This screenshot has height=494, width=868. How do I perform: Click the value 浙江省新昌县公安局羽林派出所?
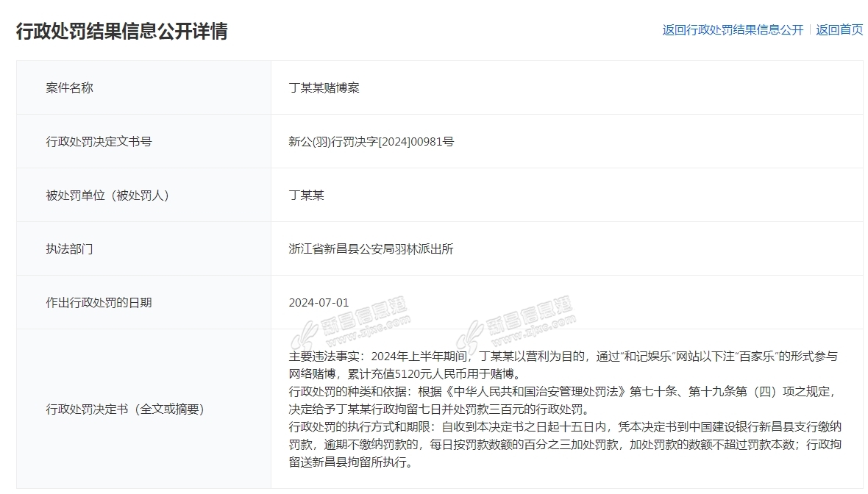coord(371,248)
